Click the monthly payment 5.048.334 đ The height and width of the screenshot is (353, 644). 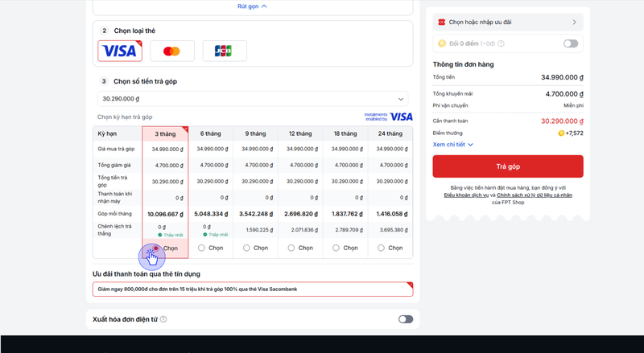point(212,214)
